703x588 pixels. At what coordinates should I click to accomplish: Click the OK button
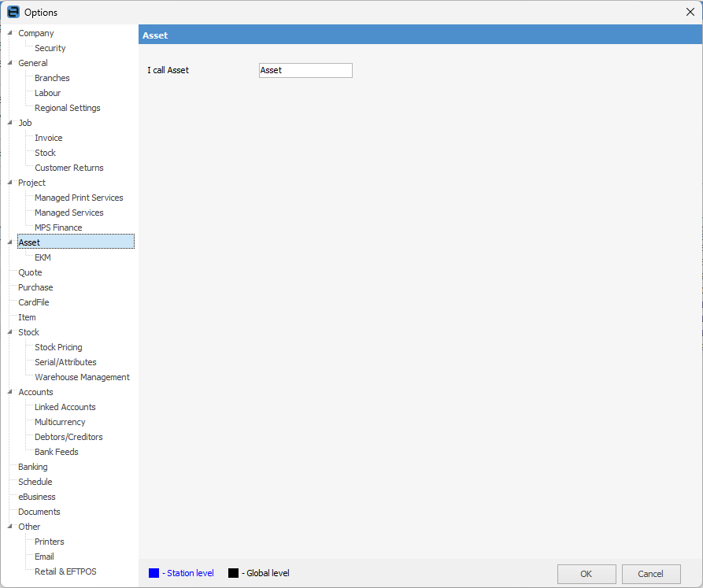pyautogui.click(x=586, y=574)
